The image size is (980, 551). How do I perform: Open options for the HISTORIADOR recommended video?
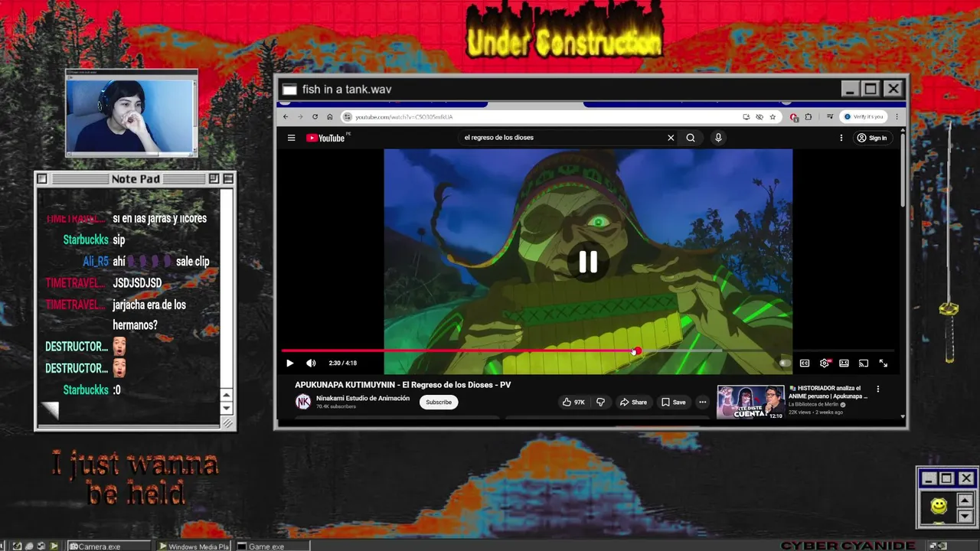(878, 389)
